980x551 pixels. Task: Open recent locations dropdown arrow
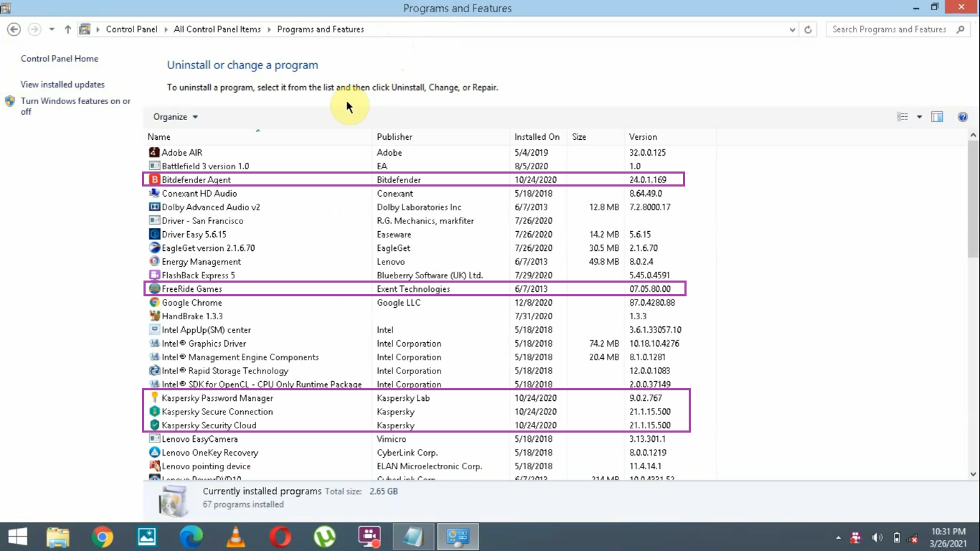(52, 29)
